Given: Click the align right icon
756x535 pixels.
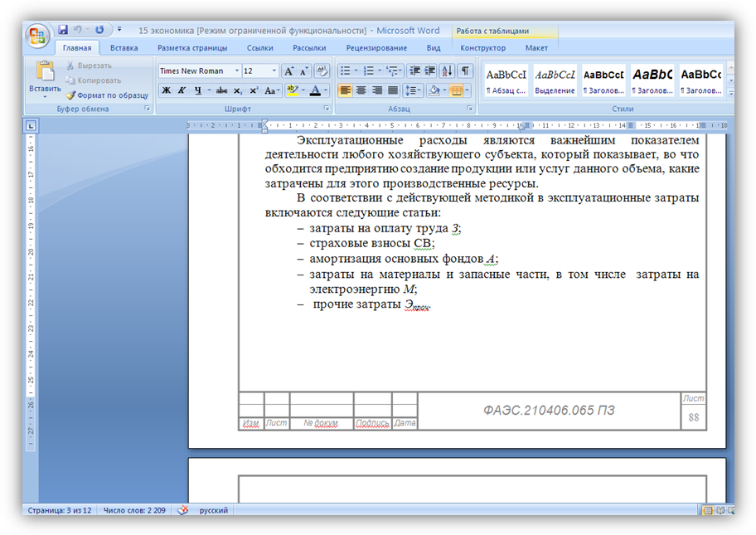Looking at the screenshot, I should (377, 90).
